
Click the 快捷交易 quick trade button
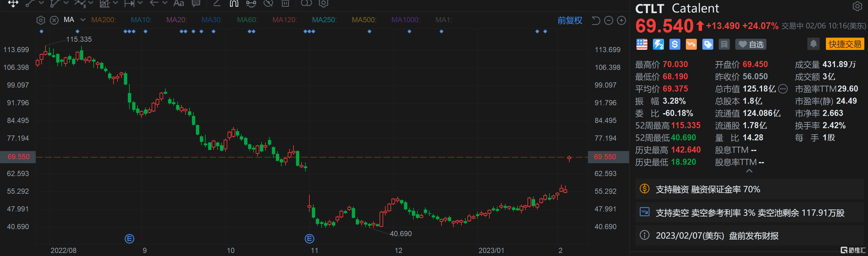(845, 44)
